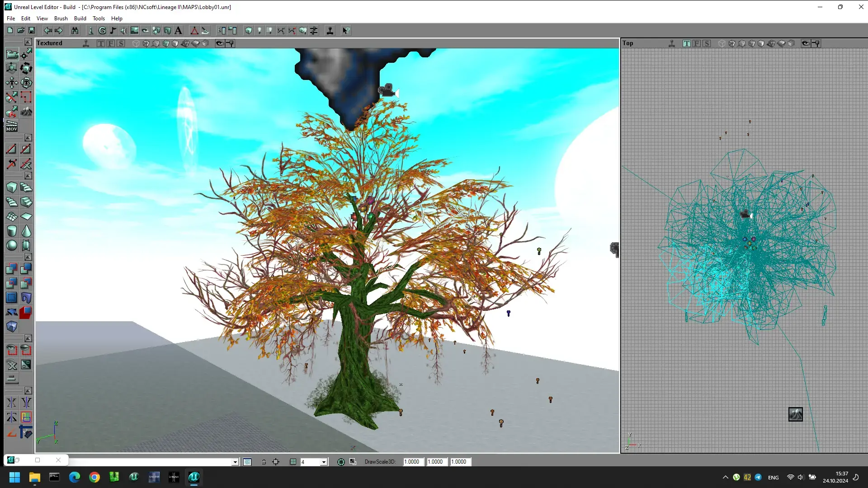Open the Sound browser (speaker icon)
Screen dimensions: 868x488
(124, 30)
